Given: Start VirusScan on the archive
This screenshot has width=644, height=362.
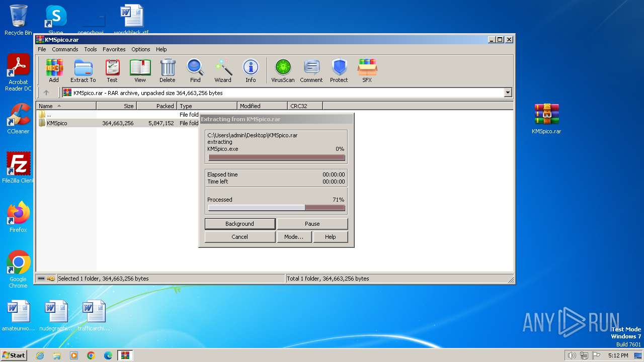Looking at the screenshot, I should pyautogui.click(x=283, y=70).
